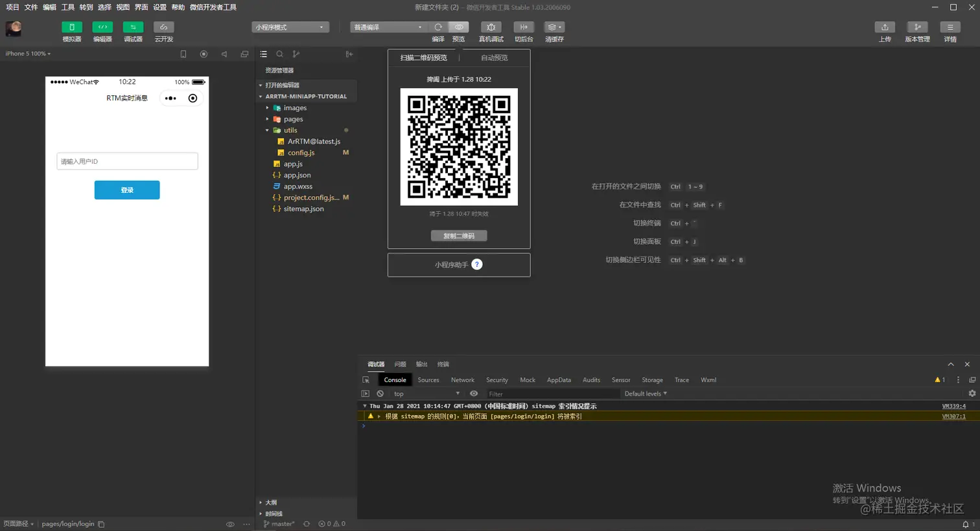
Task: Toggle the simulator mute sound icon
Action: click(x=224, y=54)
